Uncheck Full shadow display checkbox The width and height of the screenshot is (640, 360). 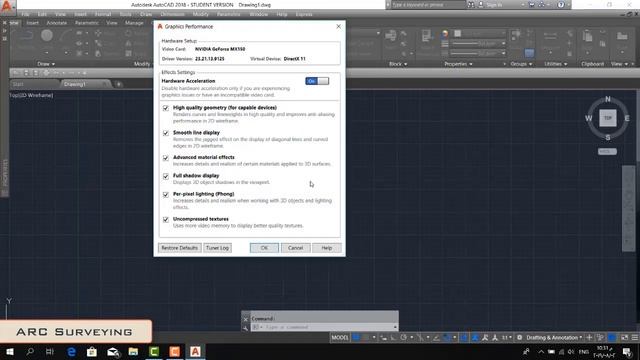(166, 176)
